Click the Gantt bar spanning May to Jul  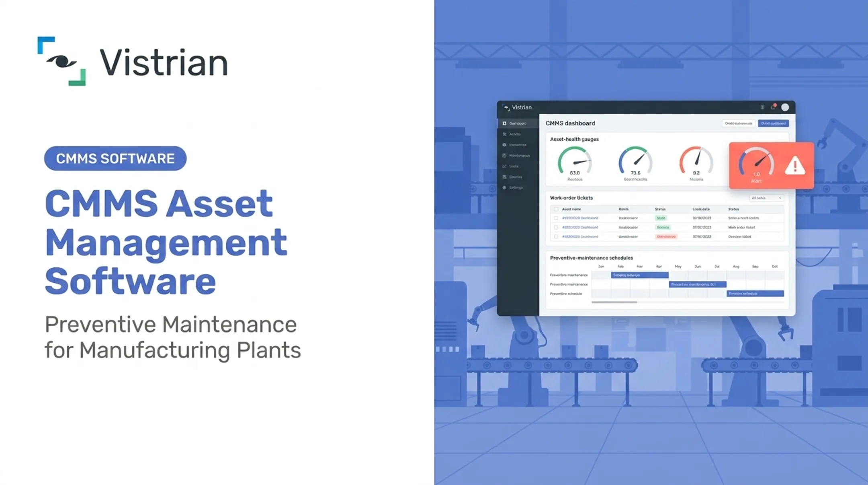point(697,284)
